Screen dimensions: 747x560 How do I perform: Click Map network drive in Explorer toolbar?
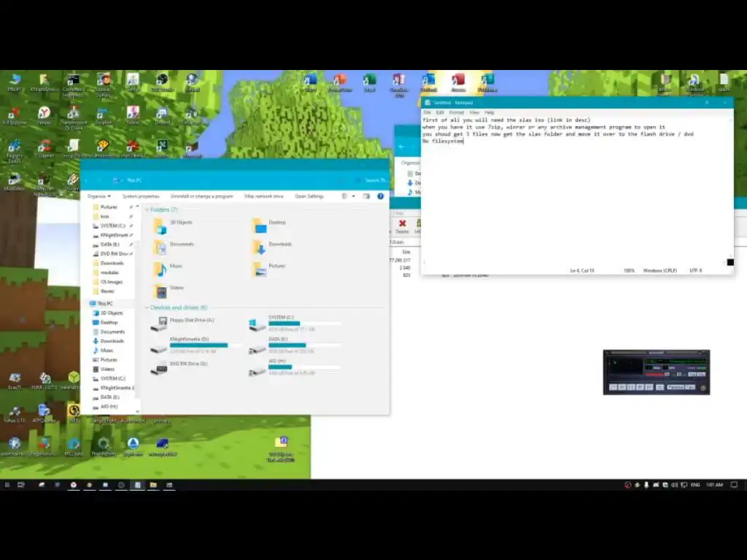(264, 196)
